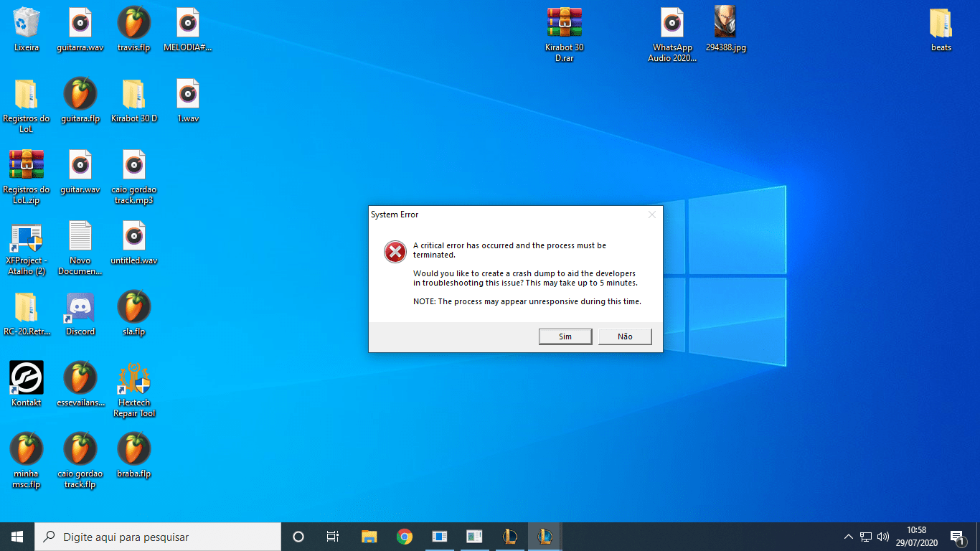Select guitarra.wav desktop file
This screenshot has width=980, height=551.
(x=80, y=29)
